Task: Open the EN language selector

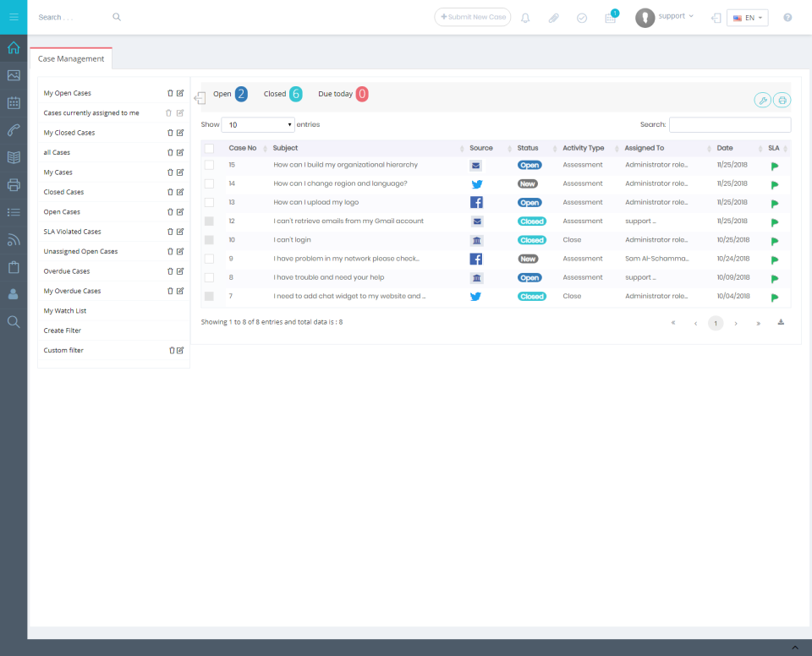Action: coord(747,17)
